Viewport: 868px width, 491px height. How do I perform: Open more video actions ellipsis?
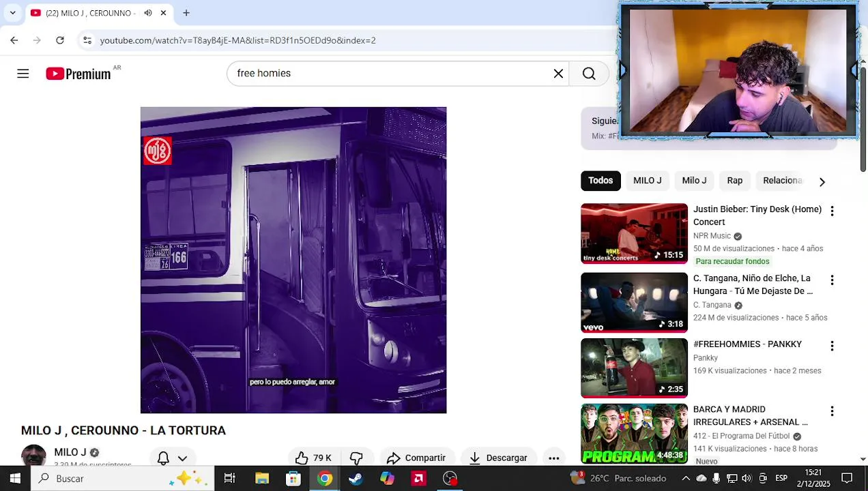coord(554,458)
